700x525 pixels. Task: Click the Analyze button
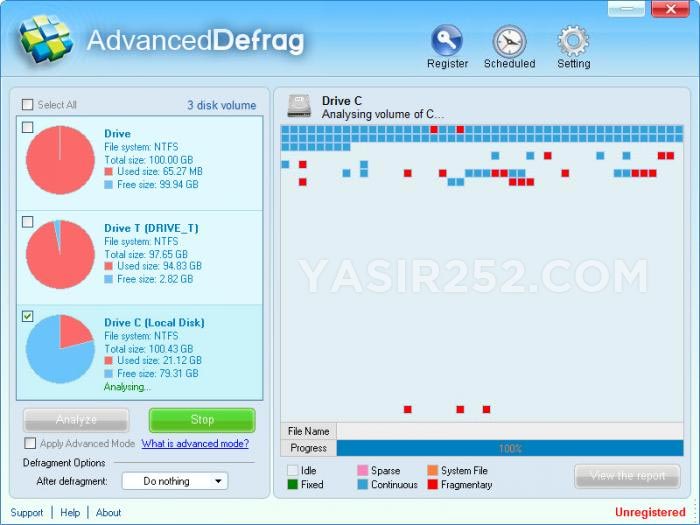click(76, 420)
